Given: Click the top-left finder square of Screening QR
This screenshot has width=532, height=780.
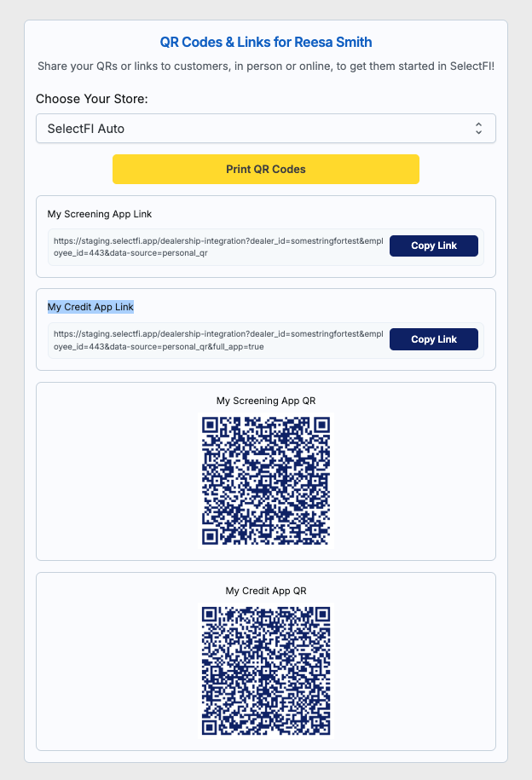Looking at the screenshot, I should coord(210,425).
